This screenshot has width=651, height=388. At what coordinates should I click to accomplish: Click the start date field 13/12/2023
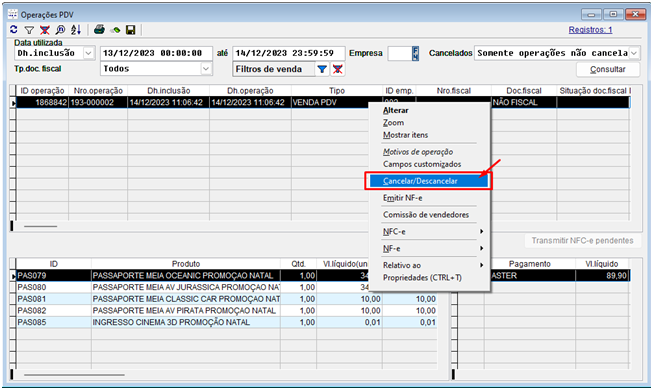[x=156, y=53]
